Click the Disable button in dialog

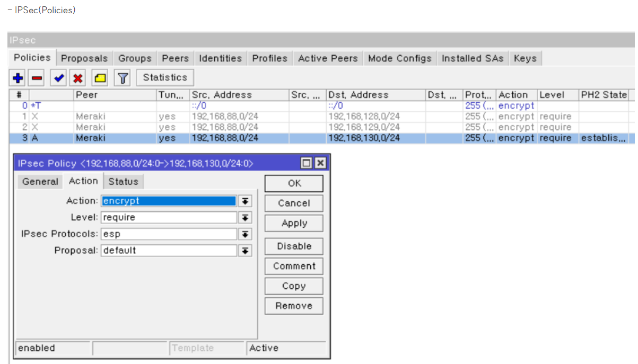(294, 246)
